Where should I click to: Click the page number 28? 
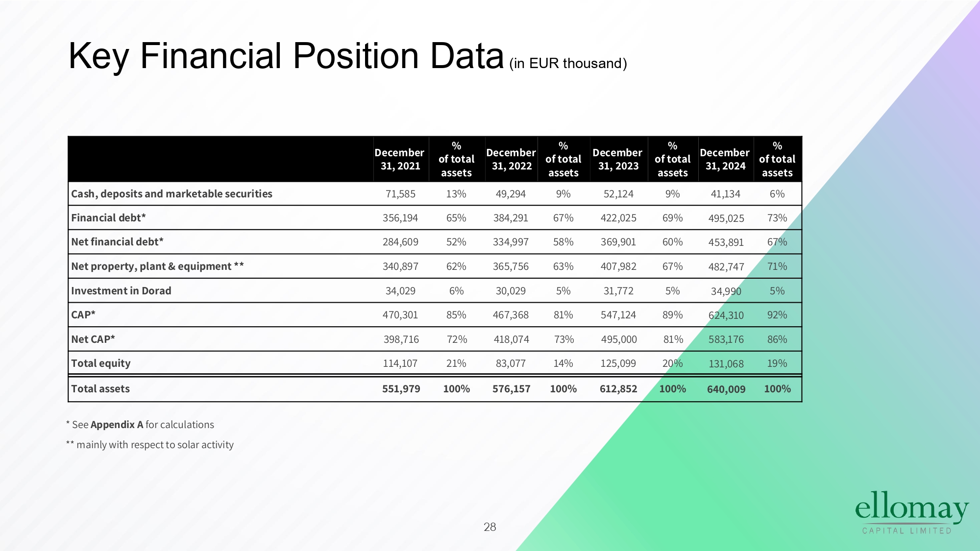[x=490, y=527]
